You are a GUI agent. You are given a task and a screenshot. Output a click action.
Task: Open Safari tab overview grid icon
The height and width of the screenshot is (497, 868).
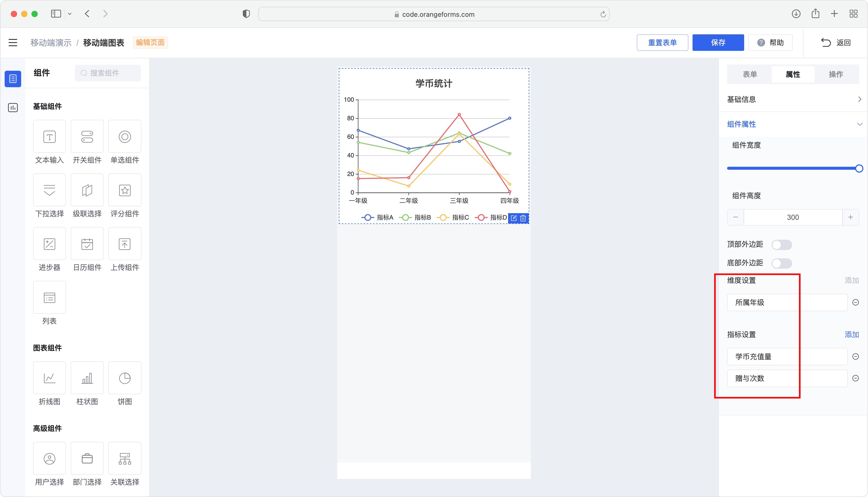853,14
